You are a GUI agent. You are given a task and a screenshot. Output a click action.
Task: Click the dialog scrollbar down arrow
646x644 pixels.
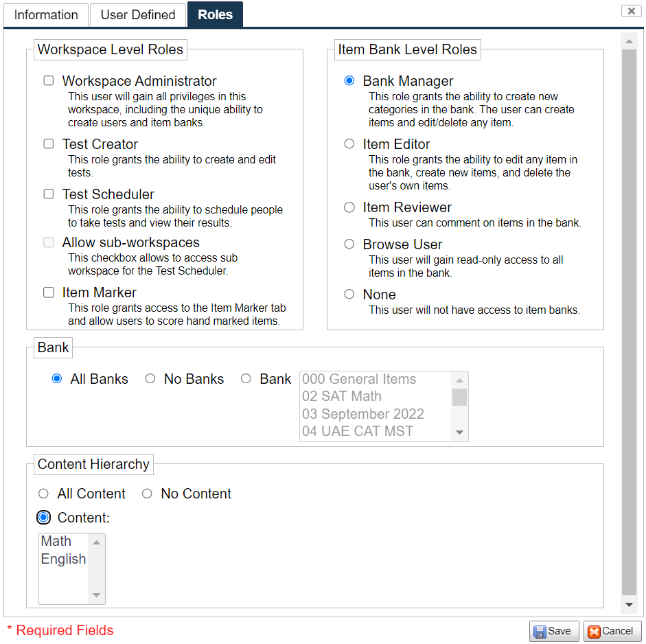point(629,604)
